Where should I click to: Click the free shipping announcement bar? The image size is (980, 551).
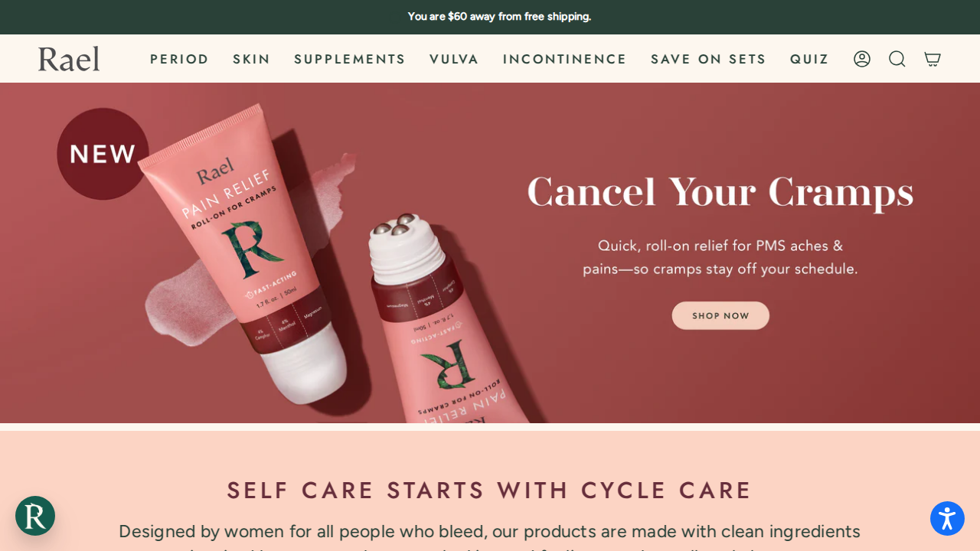pyautogui.click(x=490, y=17)
